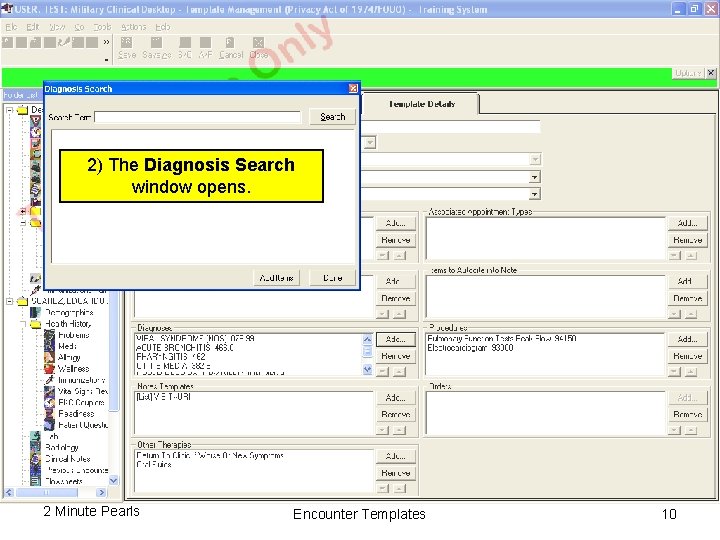Open the Go menu

point(79,27)
